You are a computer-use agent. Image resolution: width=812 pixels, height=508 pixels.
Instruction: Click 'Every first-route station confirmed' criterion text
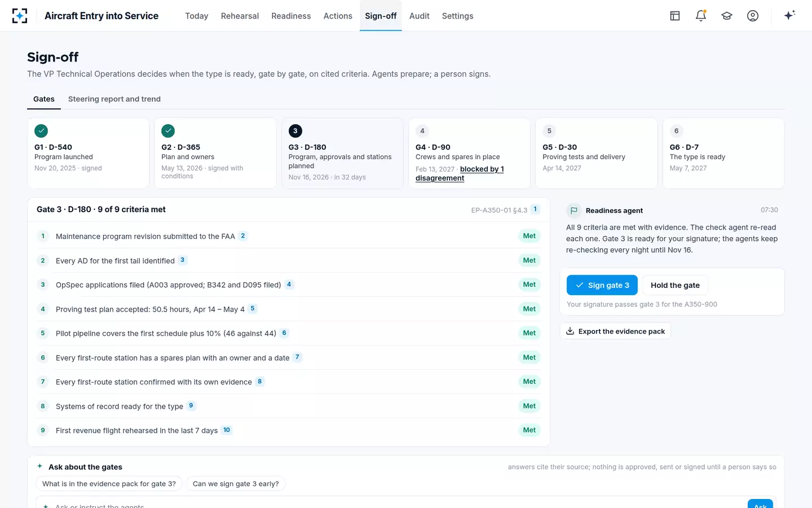point(154,382)
